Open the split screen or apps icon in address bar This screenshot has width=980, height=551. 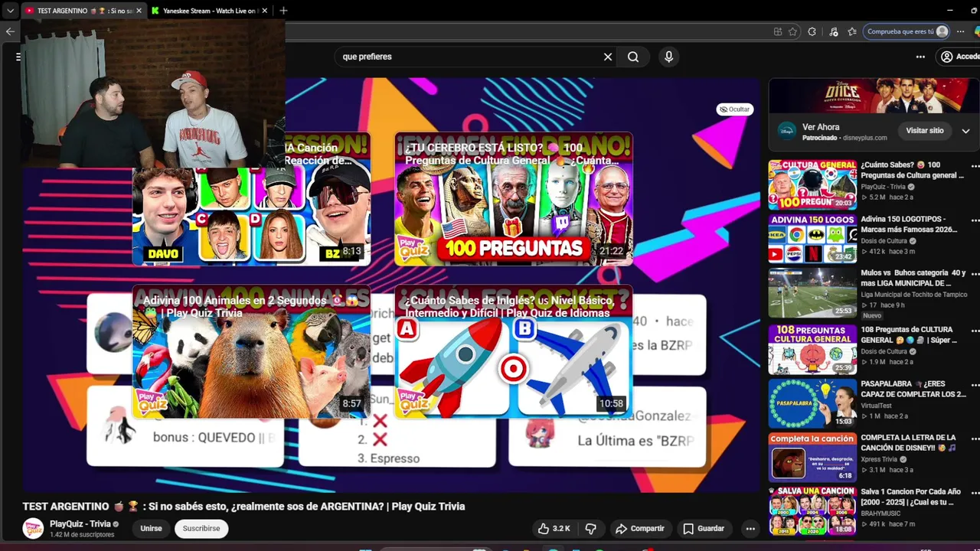coord(778,31)
